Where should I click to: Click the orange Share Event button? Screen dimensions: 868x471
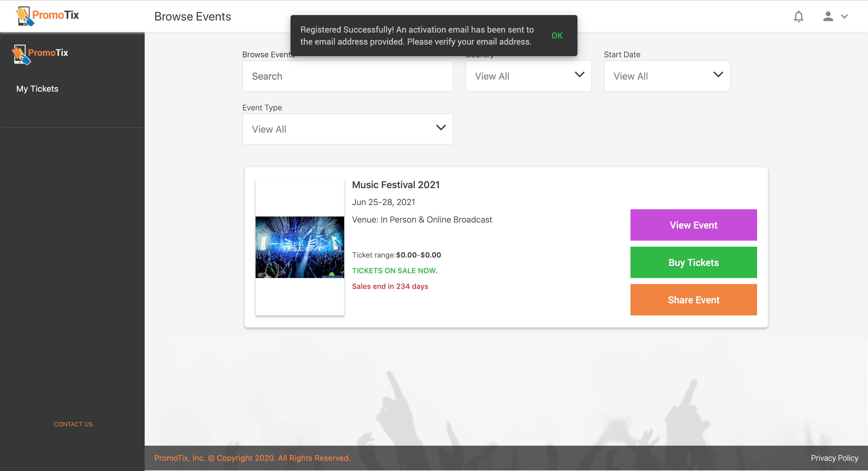(x=693, y=300)
